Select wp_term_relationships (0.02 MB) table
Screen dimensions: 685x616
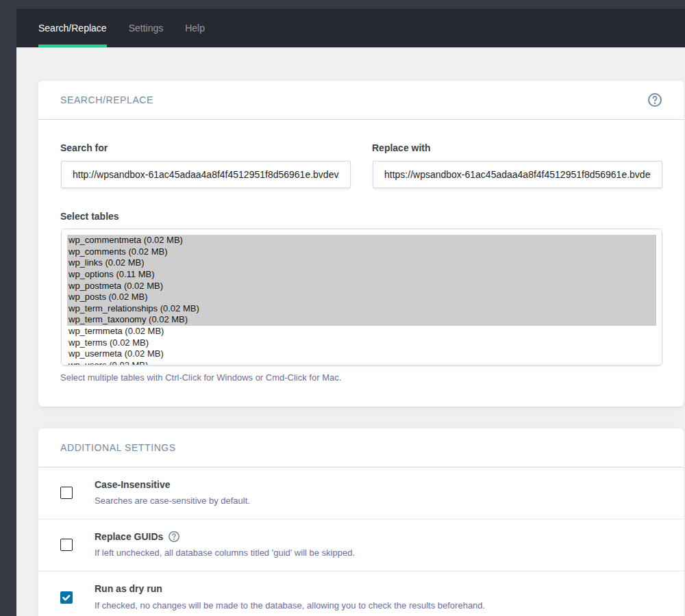point(362,308)
